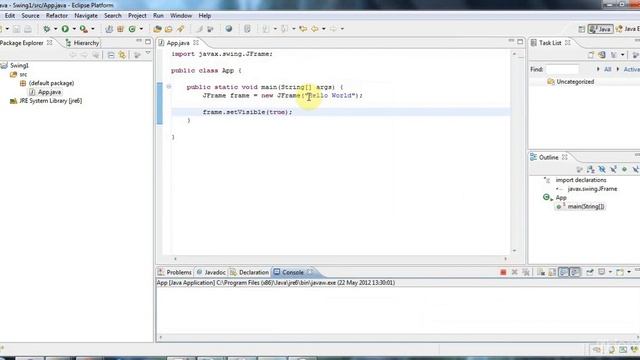Toggle Hide Non-Public Members green dot in Outline
Image resolution: width=640 pixels, height=360 pixels.
click(x=624, y=169)
